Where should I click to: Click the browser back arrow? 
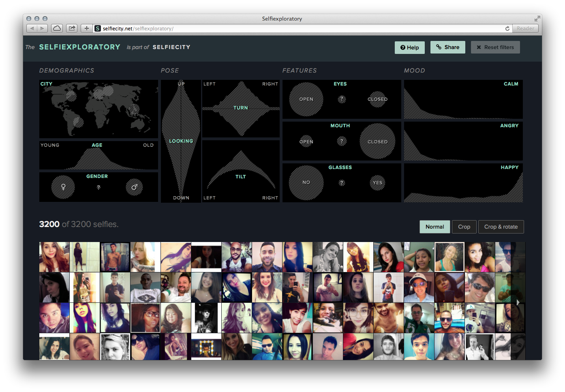32,28
